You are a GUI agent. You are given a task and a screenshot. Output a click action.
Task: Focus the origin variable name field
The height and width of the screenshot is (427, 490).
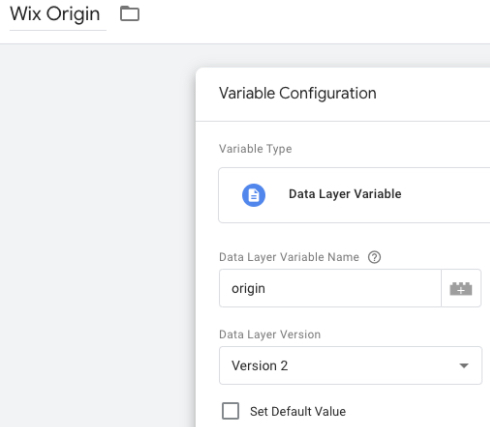(330, 288)
